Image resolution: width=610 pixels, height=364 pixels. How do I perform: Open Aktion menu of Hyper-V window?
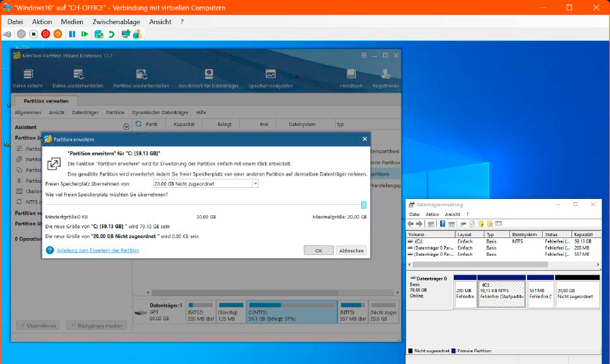point(42,22)
